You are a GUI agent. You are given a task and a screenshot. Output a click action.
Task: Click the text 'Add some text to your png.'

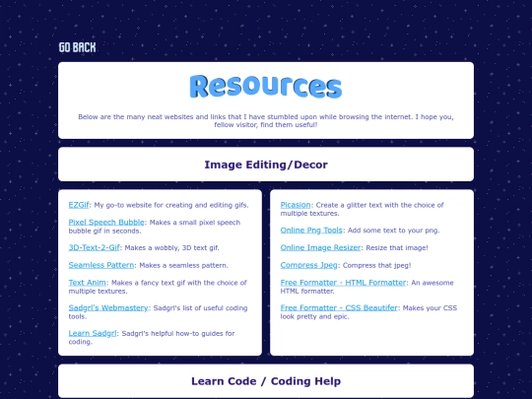point(393,231)
